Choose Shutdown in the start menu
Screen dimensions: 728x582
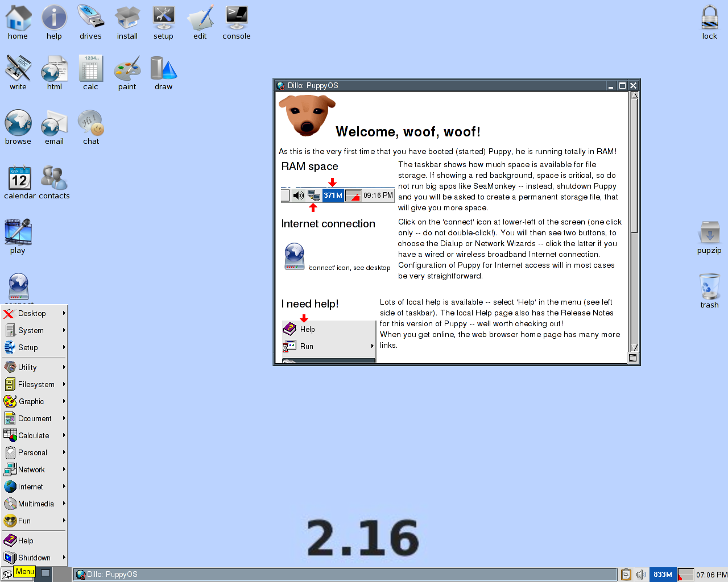pos(35,558)
